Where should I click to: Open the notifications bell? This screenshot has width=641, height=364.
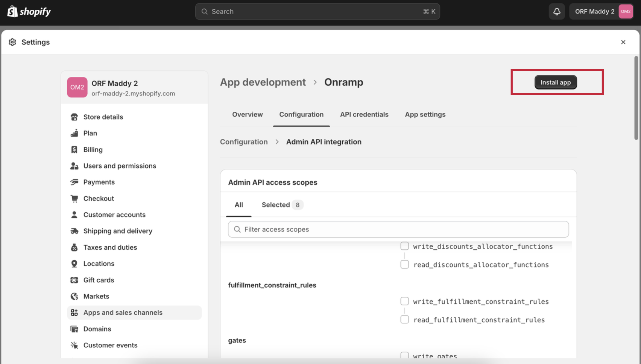click(557, 11)
